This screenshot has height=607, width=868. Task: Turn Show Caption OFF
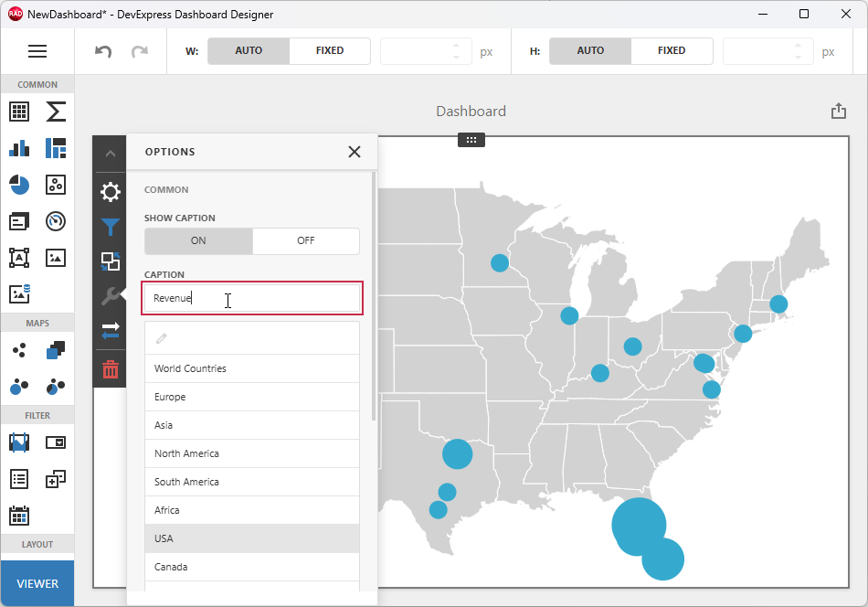306,241
